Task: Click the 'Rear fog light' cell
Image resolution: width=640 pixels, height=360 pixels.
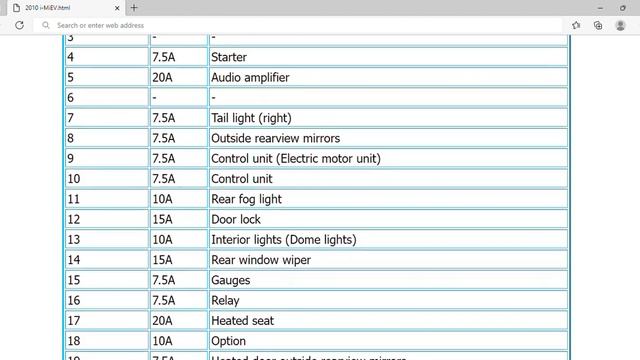Action: pyautogui.click(x=388, y=199)
